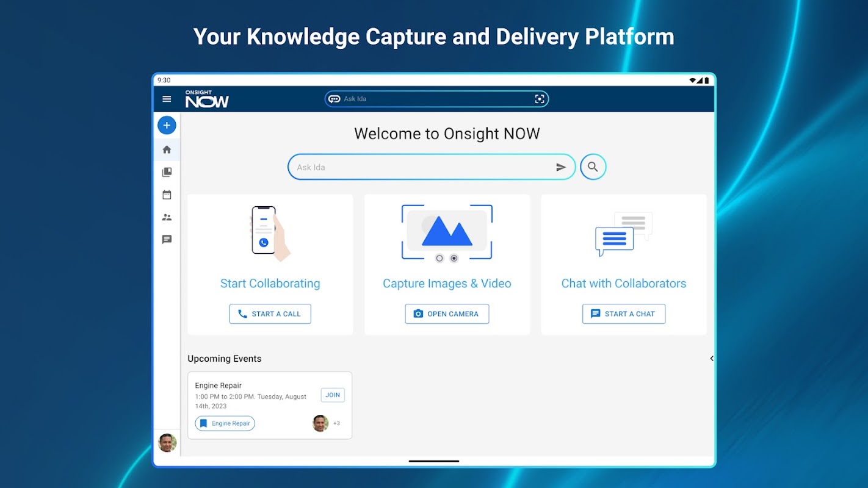Expand the side panel chevron on right edge
Viewport: 868px width, 488px height.
[x=712, y=359]
